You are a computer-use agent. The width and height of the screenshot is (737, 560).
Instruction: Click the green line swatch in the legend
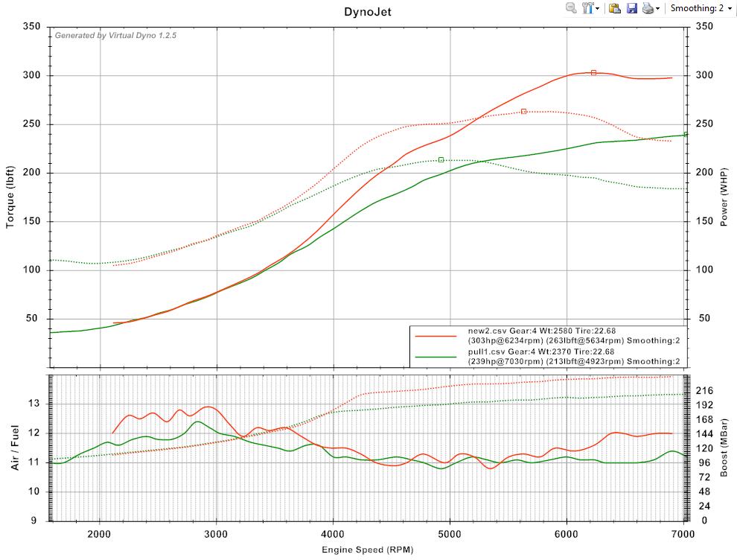[x=436, y=357]
